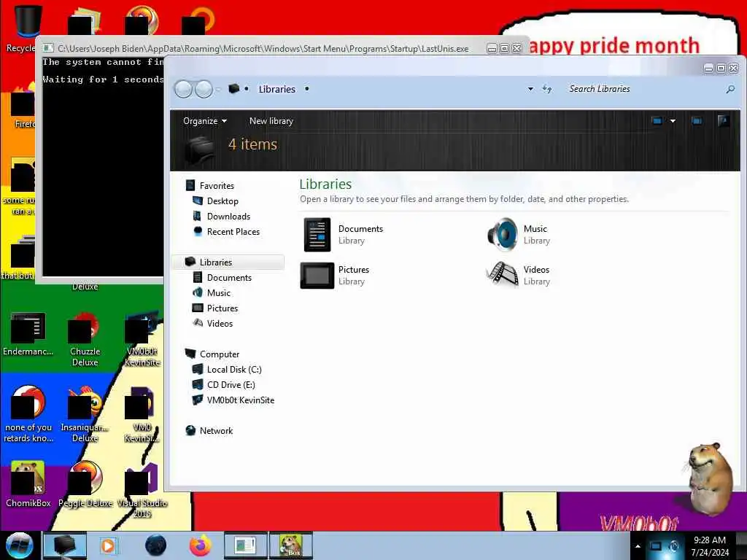This screenshot has height=560, width=747.
Task: Click the LastUnis.exe console title bar
Action: click(x=263, y=49)
